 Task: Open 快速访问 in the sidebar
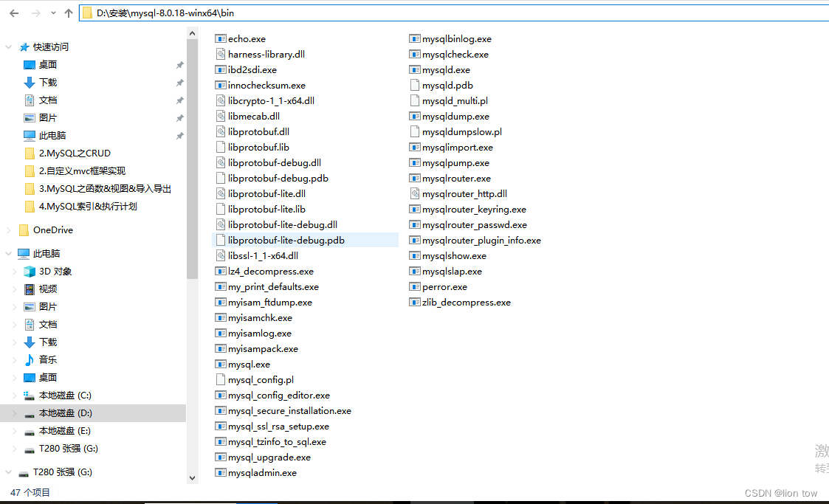(x=51, y=47)
